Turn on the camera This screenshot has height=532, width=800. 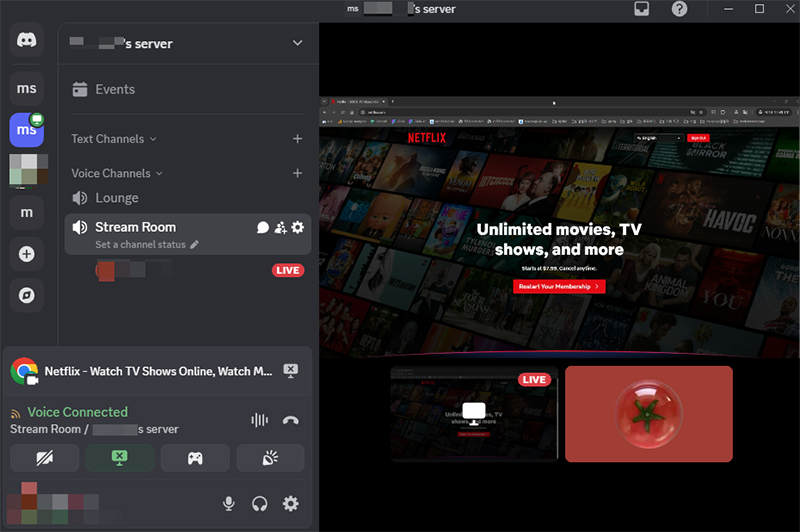pos(44,458)
